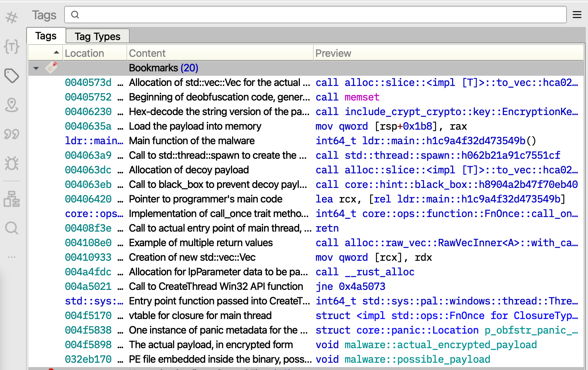Go to address 004f5838

88,330
